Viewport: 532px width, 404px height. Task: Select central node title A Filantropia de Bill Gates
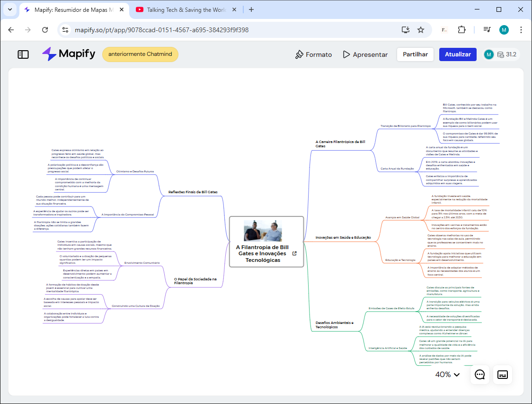[x=263, y=253]
